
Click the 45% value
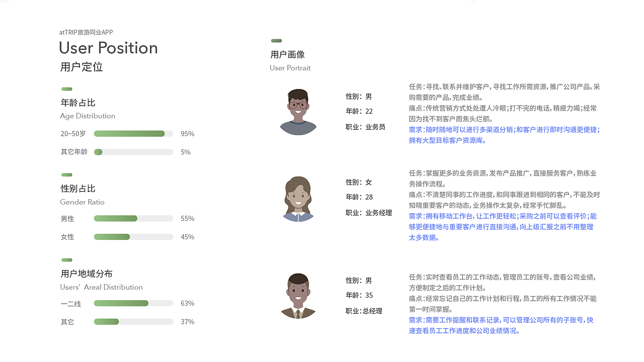tap(188, 237)
